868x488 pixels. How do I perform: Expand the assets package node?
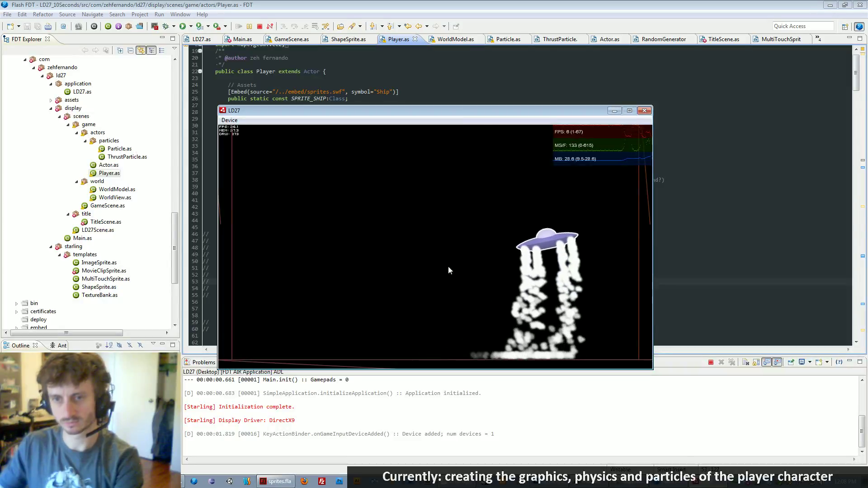click(51, 100)
